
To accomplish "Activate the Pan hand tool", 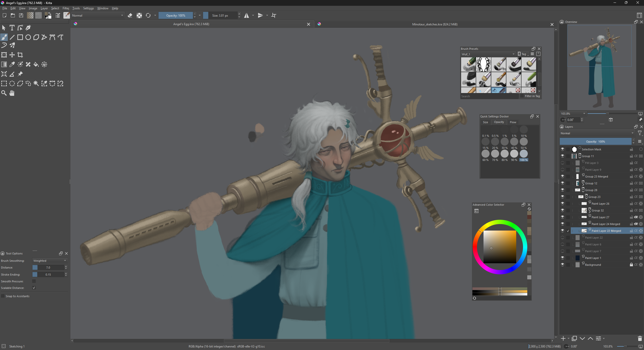I will [12, 93].
